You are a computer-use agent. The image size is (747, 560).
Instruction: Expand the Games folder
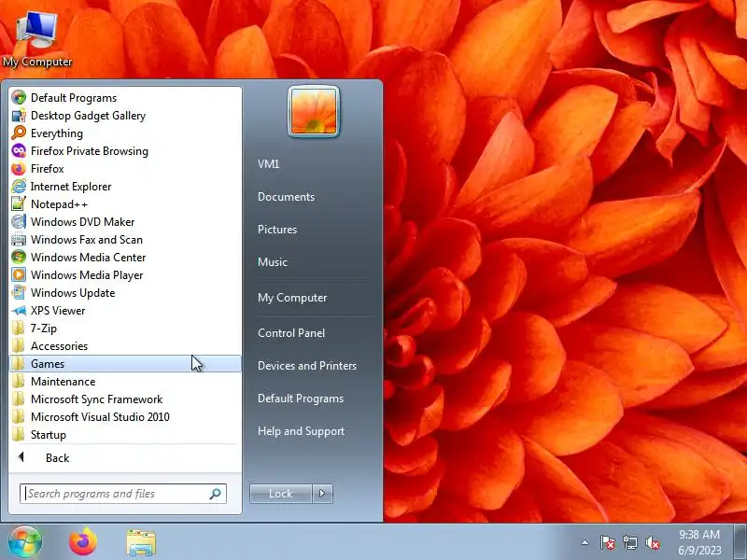point(125,364)
